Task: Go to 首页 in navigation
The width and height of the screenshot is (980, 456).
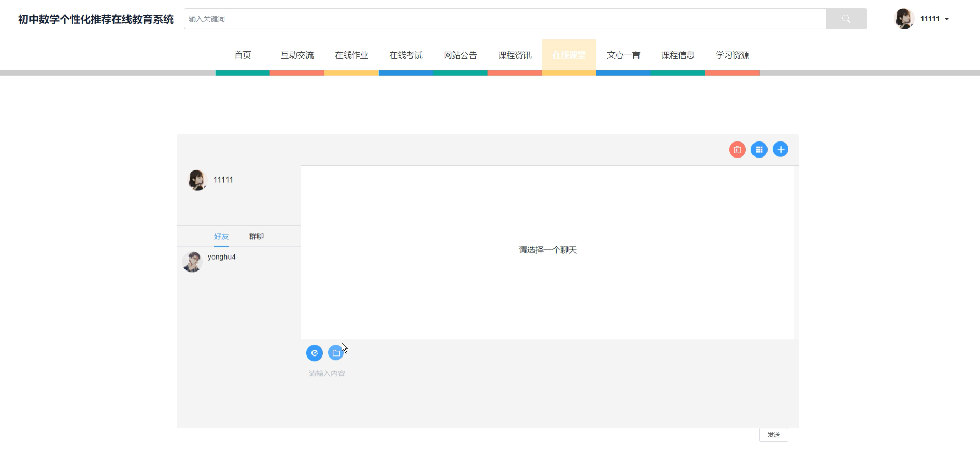Action: (243, 55)
